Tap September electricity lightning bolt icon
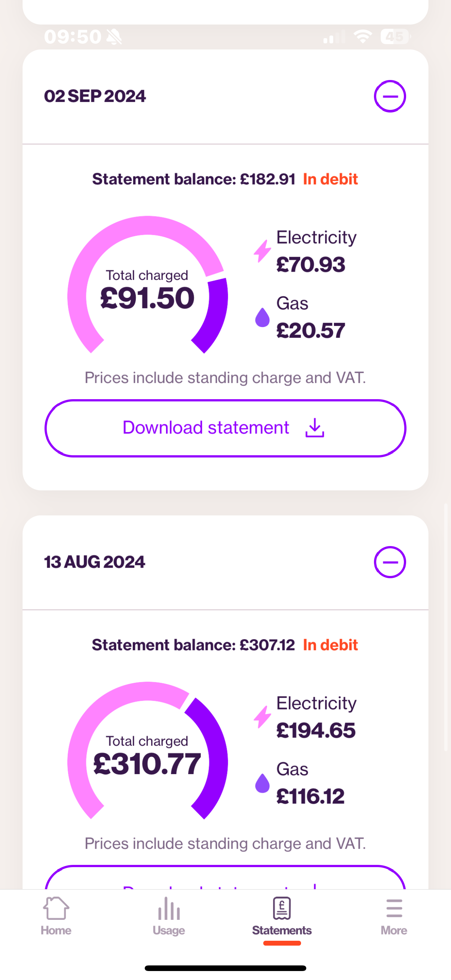The height and width of the screenshot is (980, 451). coord(262,251)
